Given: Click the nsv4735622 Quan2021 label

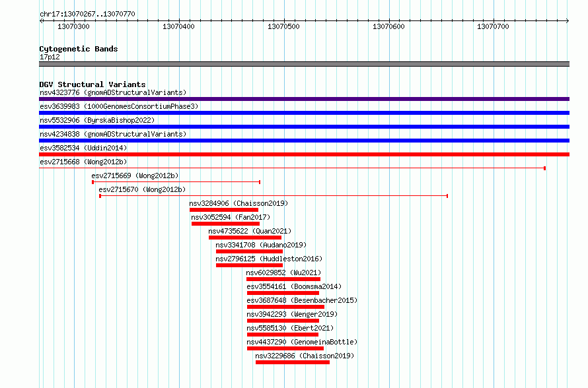Looking at the screenshot, I should click(250, 231).
